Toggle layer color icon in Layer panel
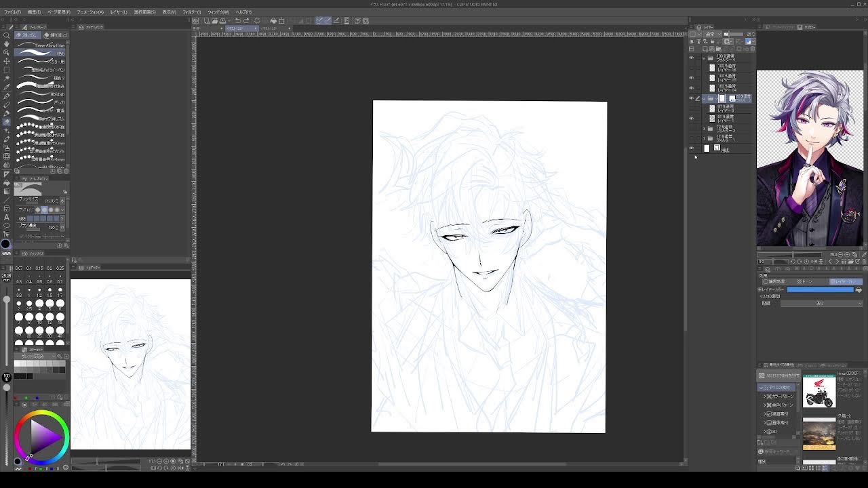 (x=749, y=41)
